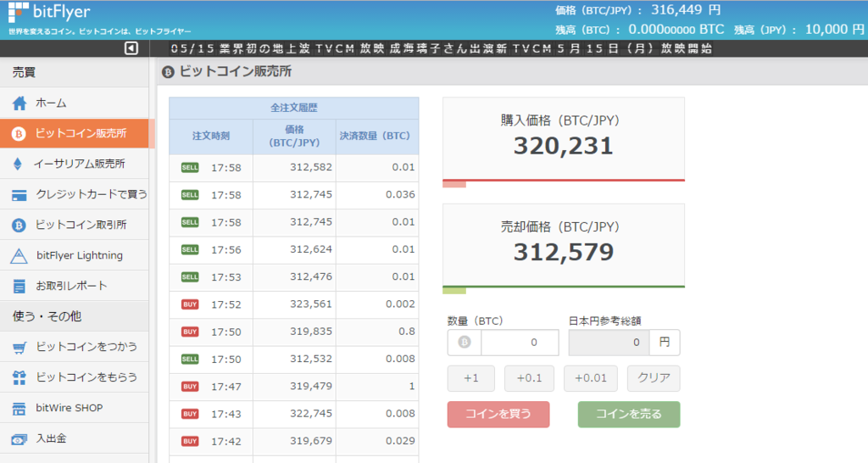Click the news ticker headline text
Screen dimensions: 868x463
point(441,48)
